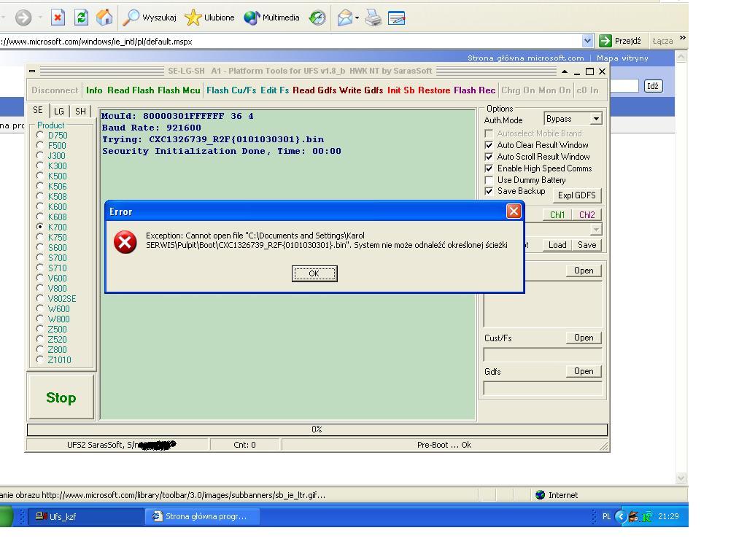Click the Stop button in Internet Explorer toolbar
This screenshot has height=560, width=747.
(x=58, y=18)
